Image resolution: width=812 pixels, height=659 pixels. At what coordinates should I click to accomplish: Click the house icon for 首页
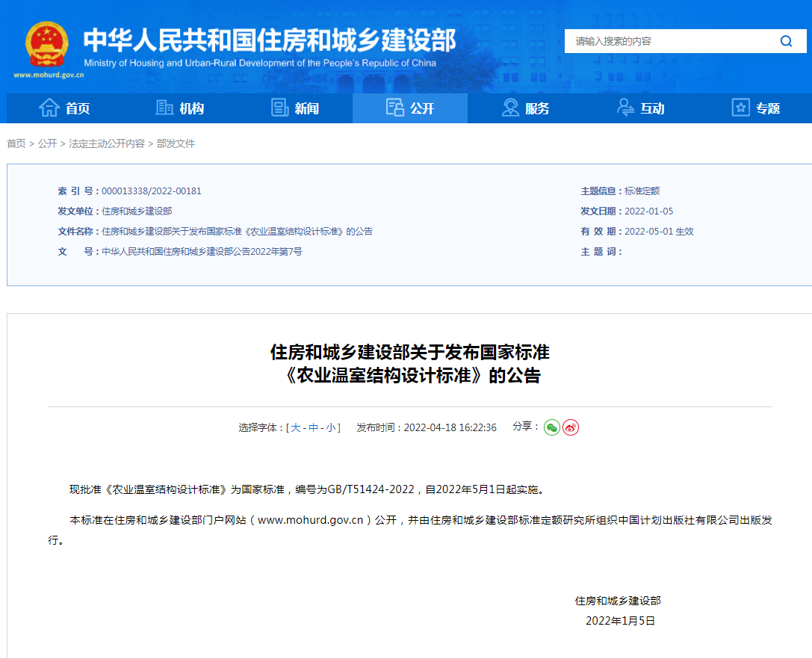[x=49, y=108]
